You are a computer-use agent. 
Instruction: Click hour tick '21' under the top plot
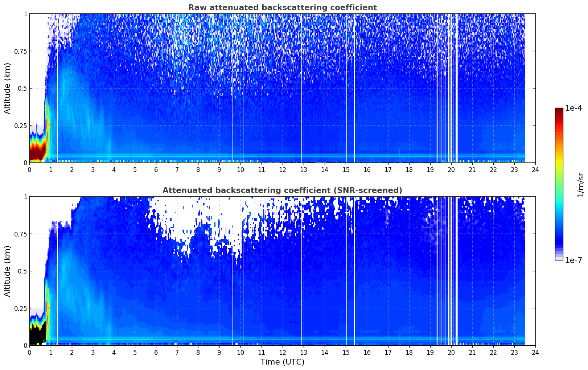472,169
